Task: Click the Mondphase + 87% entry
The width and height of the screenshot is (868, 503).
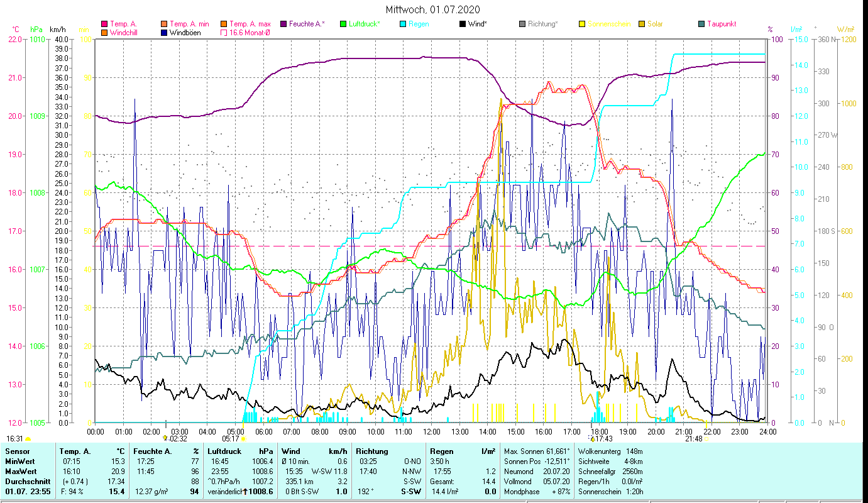Action: pos(537,492)
